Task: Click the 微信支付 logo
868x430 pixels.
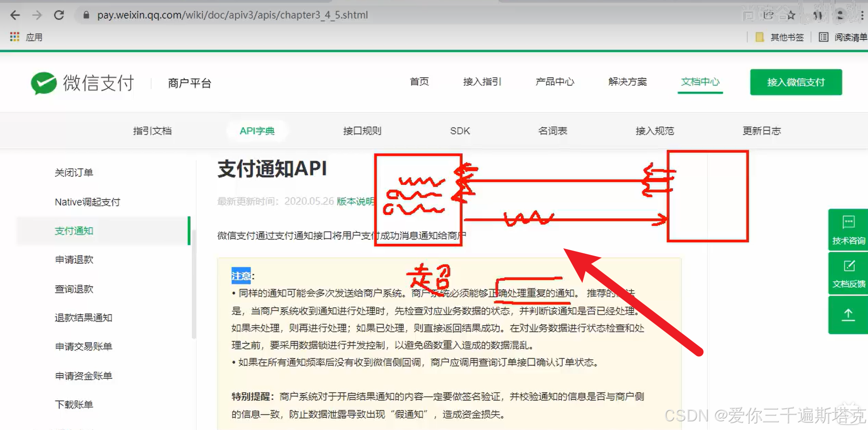Action: [x=82, y=83]
